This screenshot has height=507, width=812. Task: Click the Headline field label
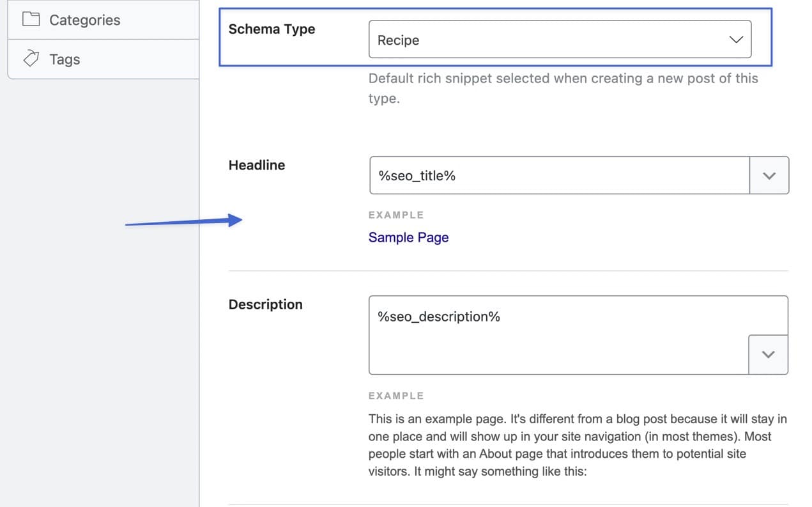click(x=257, y=165)
